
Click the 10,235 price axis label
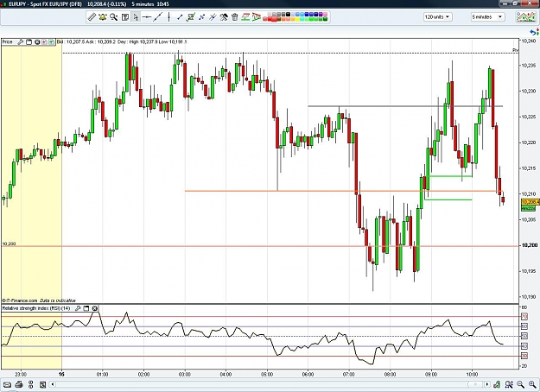pyautogui.click(x=528, y=66)
